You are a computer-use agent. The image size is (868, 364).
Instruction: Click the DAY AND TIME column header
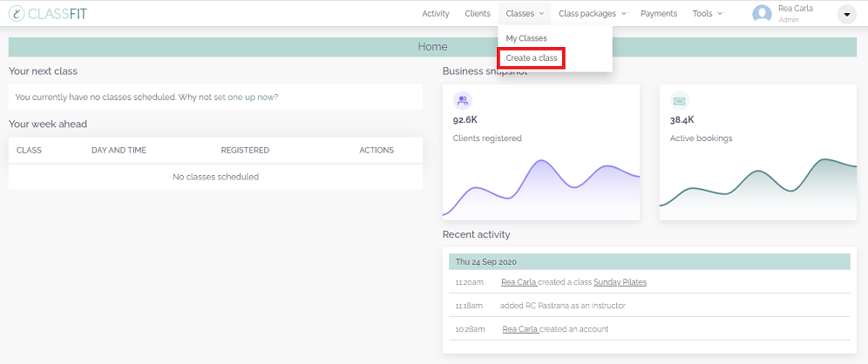(x=119, y=151)
